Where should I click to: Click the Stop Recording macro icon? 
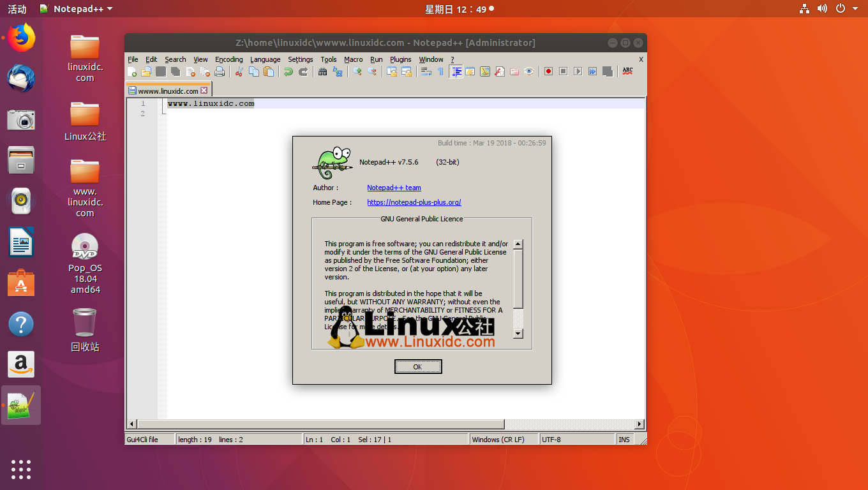pos(563,71)
